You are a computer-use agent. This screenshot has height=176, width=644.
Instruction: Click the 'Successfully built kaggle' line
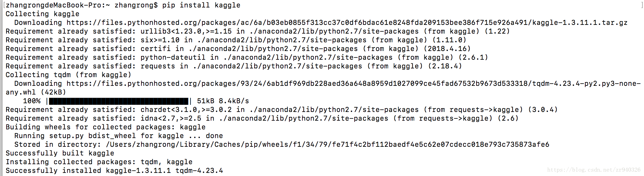coord(60,153)
